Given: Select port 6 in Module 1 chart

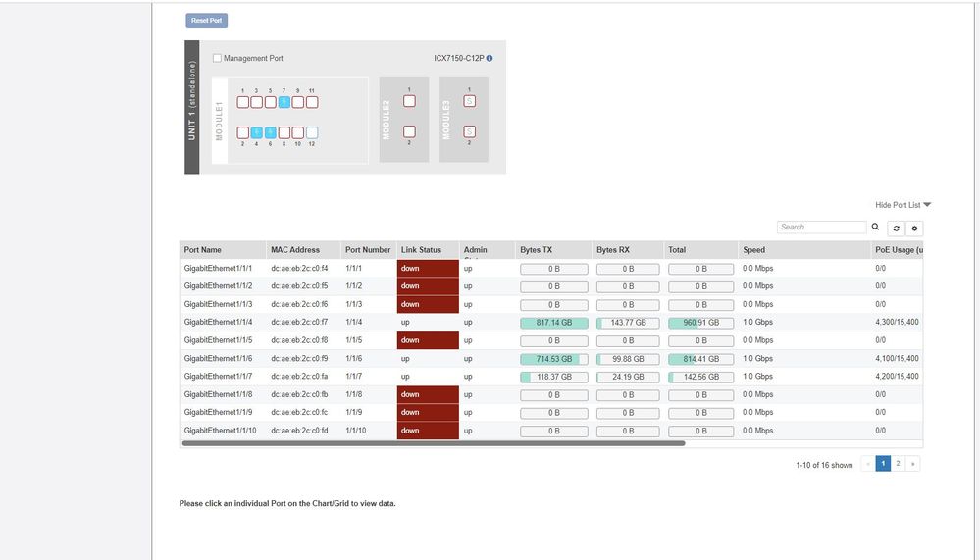Looking at the screenshot, I should (270, 132).
